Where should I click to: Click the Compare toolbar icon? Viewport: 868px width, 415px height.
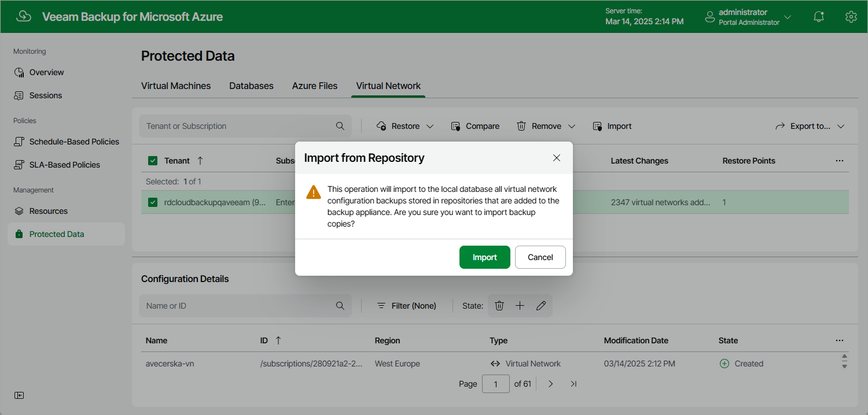(x=456, y=126)
